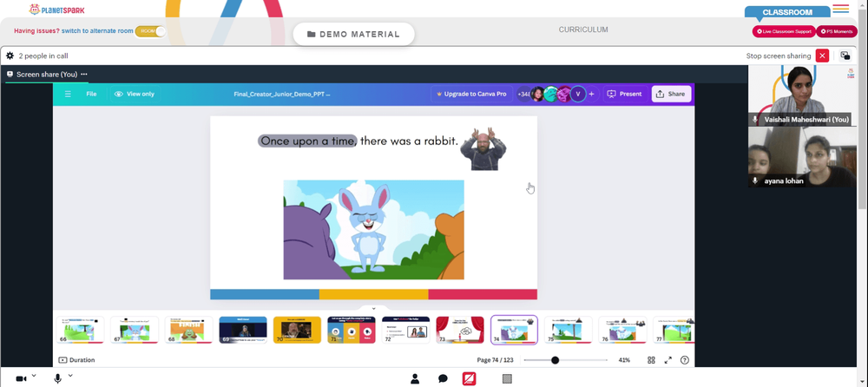Toggle the alternate ROOM switch

click(x=150, y=31)
